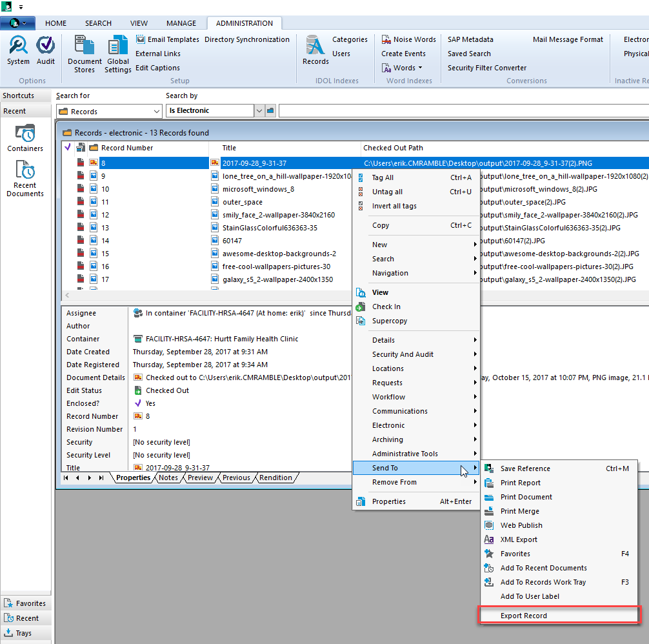
Task: Expand the Details submenu
Action: (416, 340)
